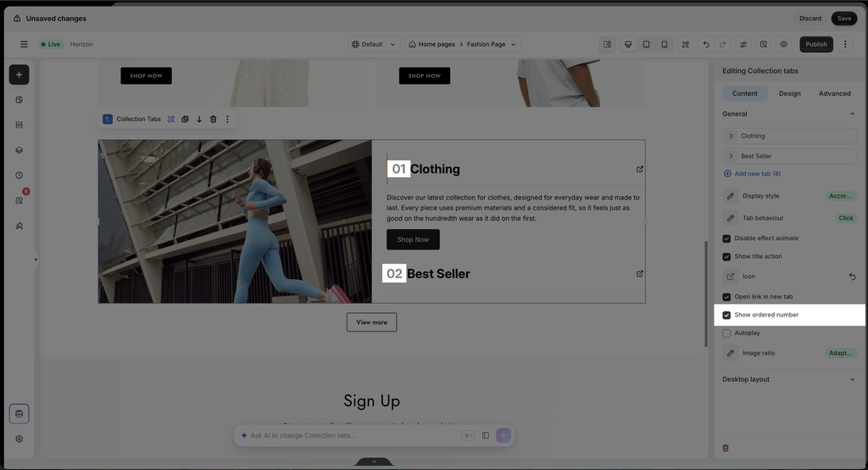Image resolution: width=868 pixels, height=470 pixels.
Task: Click the Discard button
Action: (x=810, y=19)
